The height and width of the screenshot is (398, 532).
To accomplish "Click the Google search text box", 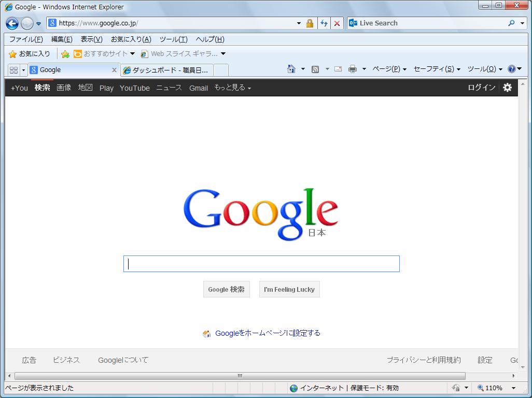I will tap(261, 264).
